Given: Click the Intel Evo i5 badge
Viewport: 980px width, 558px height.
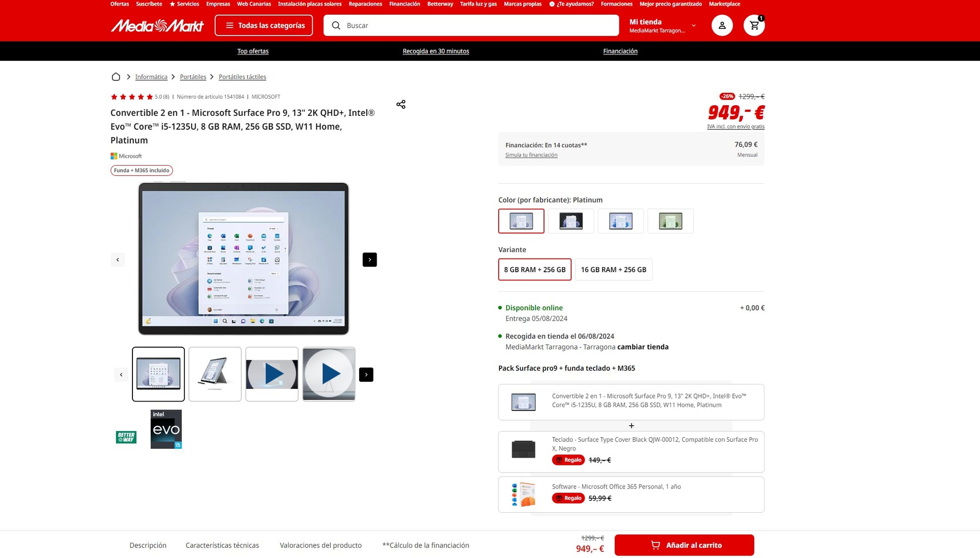Looking at the screenshot, I should (166, 429).
